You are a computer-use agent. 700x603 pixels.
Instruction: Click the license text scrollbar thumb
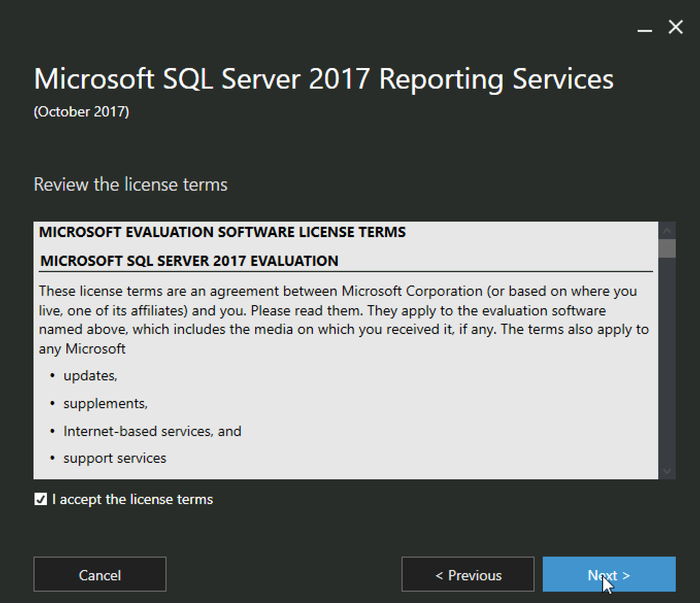667,248
